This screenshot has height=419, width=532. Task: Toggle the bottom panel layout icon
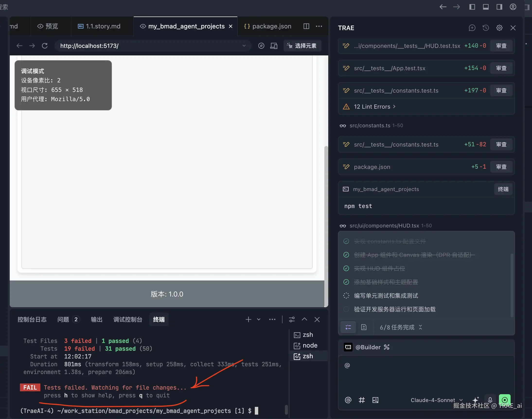coord(486,7)
